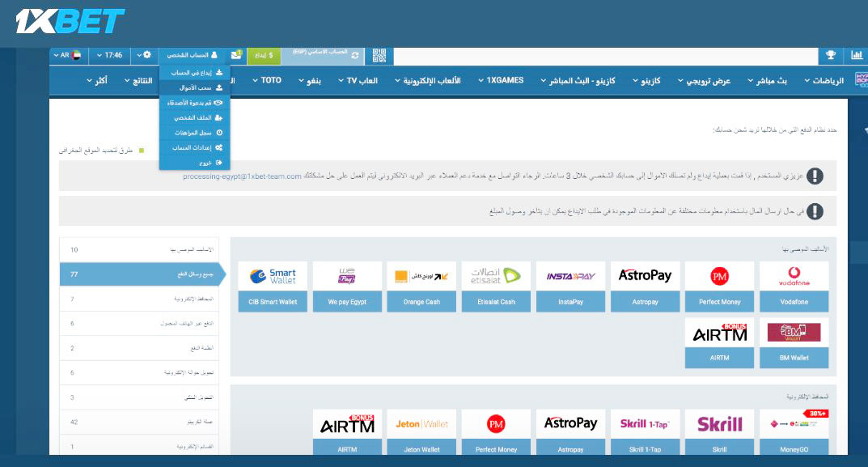Pick the Etisalat Cash payment option
Image resolution: width=868 pixels, height=467 pixels.
496,287
